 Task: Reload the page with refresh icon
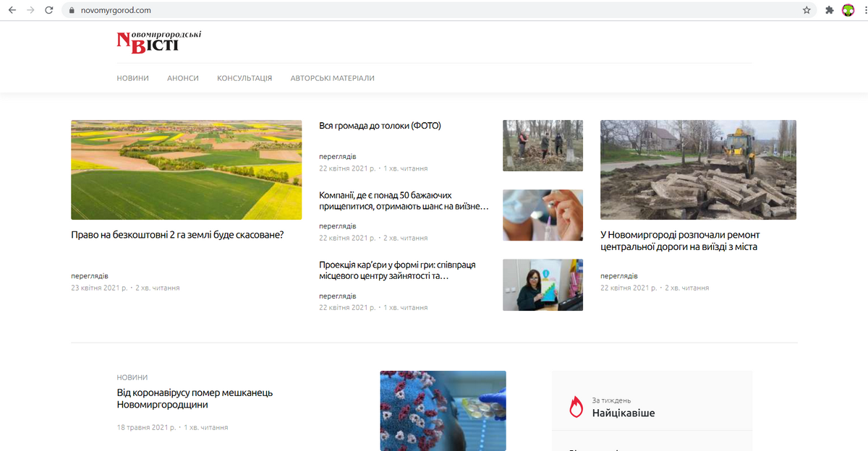[x=48, y=10]
